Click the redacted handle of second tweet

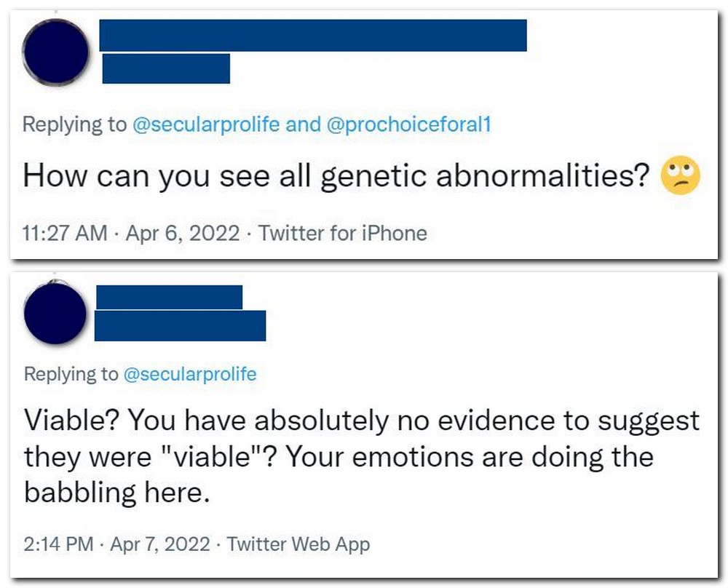pyautogui.click(x=181, y=325)
